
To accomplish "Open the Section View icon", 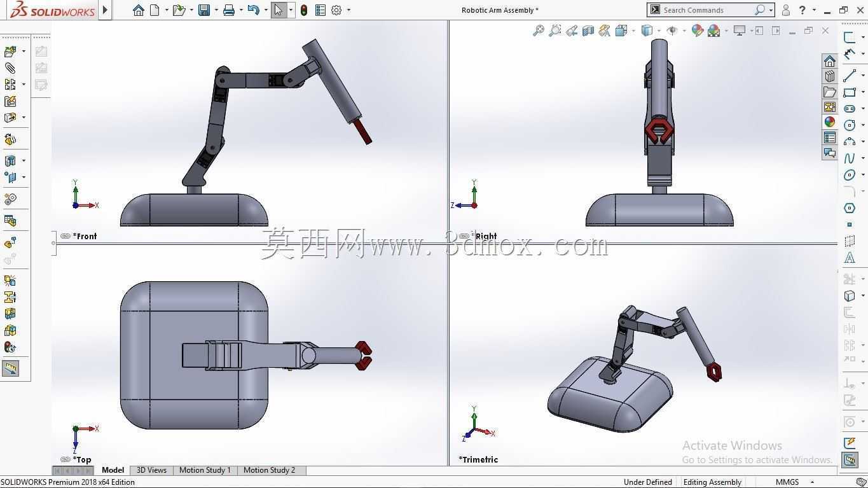I will [588, 31].
